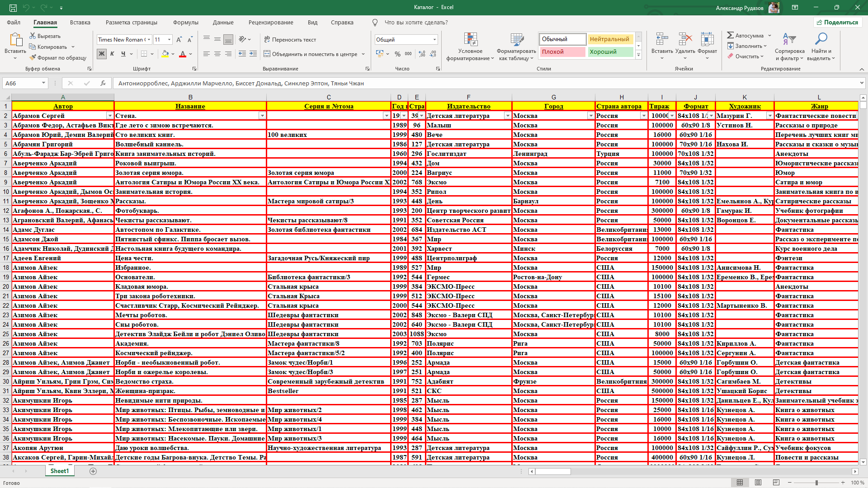Click the vertical scrollbar down arrow
The height and width of the screenshot is (488, 868).
[863, 462]
